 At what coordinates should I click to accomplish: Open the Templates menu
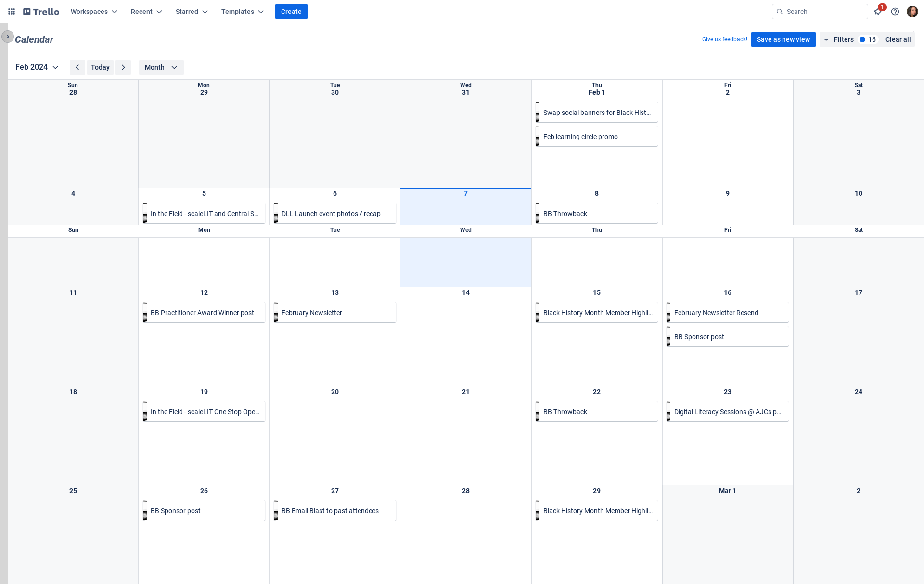243,12
